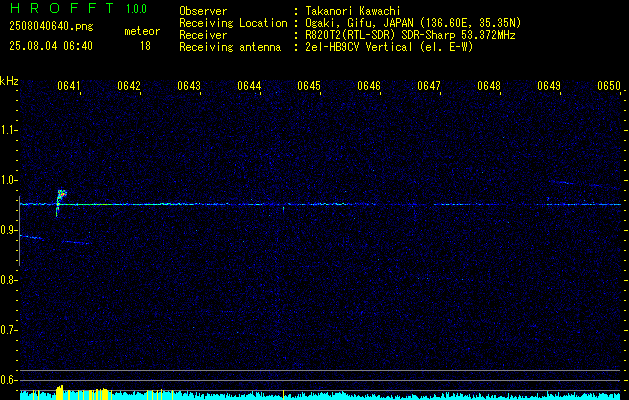This screenshot has width=629, height=400.
Task: Select the meteor count value 18
Action: tap(145, 46)
